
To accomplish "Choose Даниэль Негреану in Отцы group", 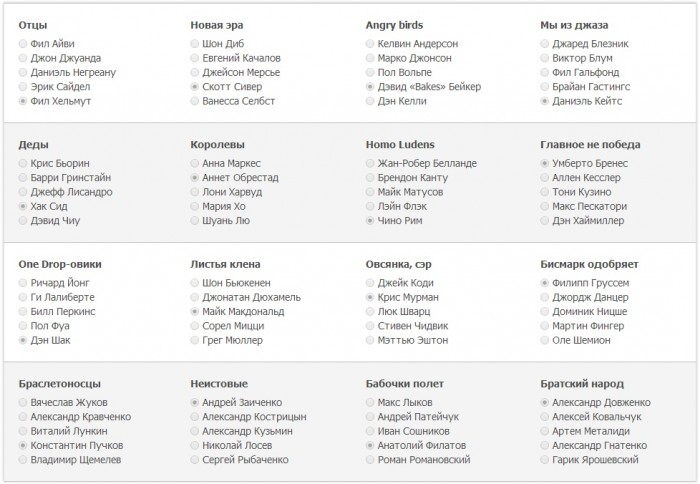I will (x=23, y=72).
